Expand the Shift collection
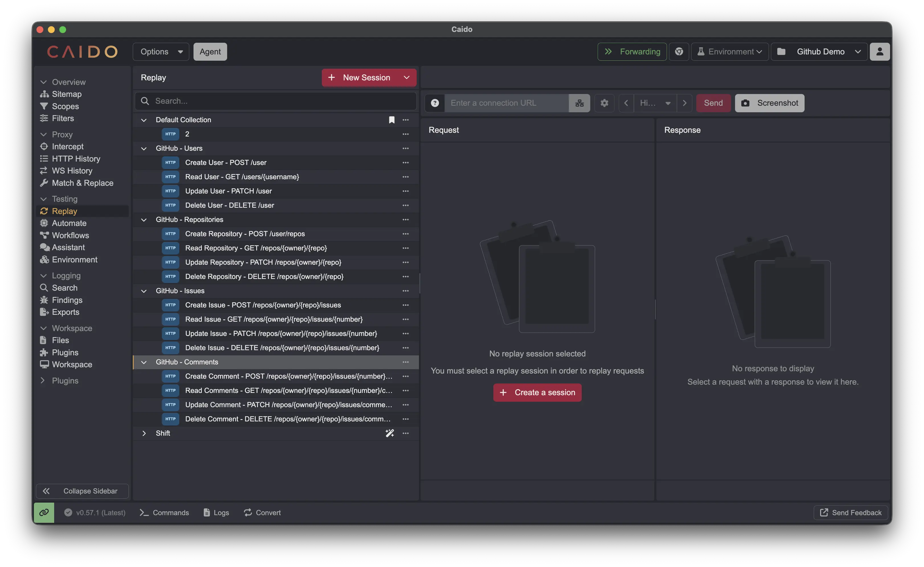Viewport: 924px width, 567px height. (x=144, y=433)
